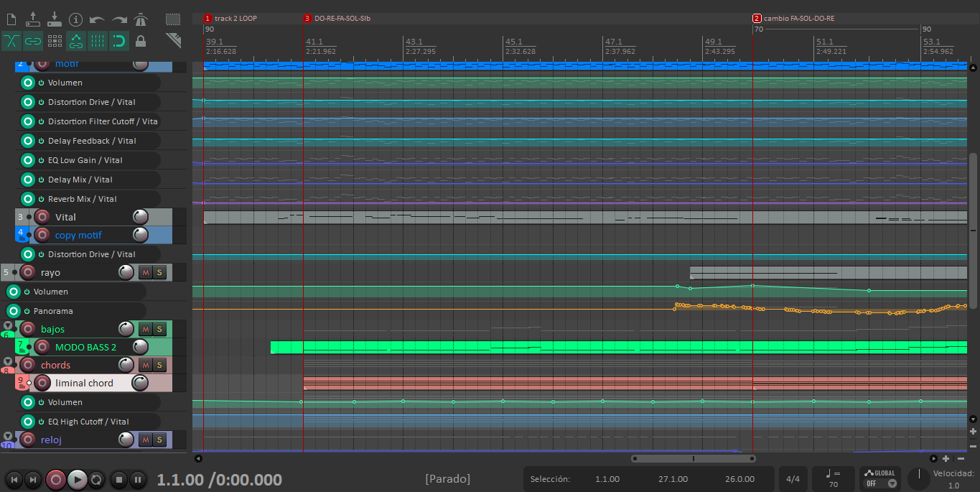Screen dimensions: 980x492
Task: Stop playback with Stop button
Action: pos(120,480)
